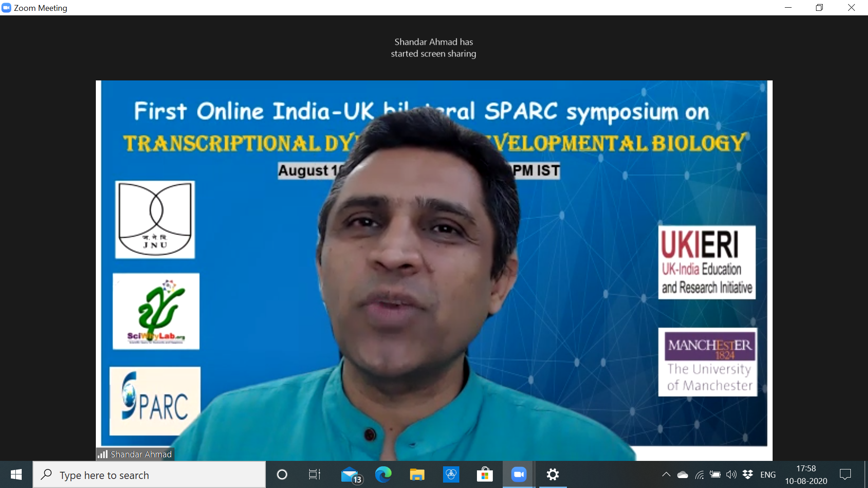The image size is (868, 488).
Task: Launch Microsoft Edge from taskbar
Action: tap(383, 474)
